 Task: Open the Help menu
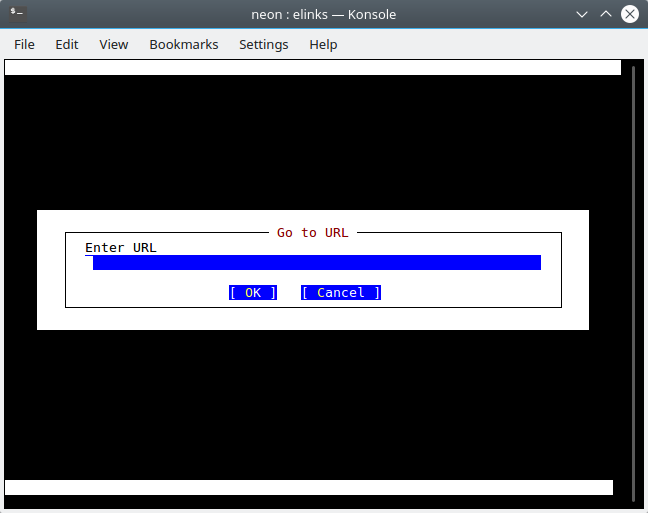[323, 44]
